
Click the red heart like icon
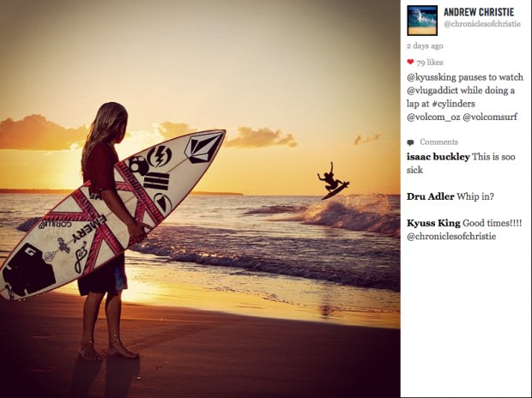point(410,62)
